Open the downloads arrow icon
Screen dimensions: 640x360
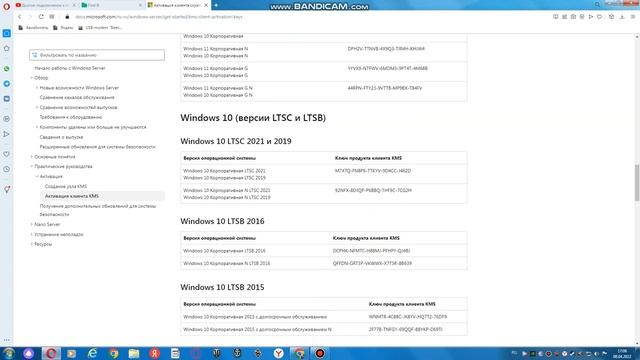(x=622, y=17)
